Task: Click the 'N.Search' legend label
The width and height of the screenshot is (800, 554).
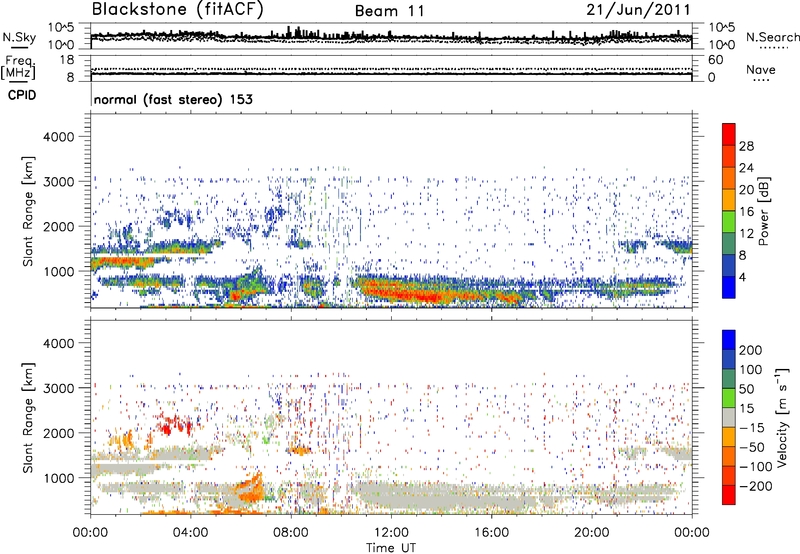Action: 772,37
